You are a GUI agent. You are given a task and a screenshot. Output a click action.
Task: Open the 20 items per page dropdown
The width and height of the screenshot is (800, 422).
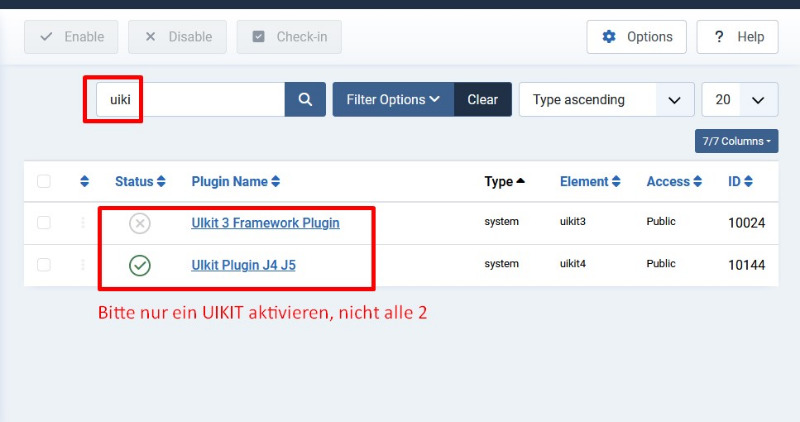[740, 100]
